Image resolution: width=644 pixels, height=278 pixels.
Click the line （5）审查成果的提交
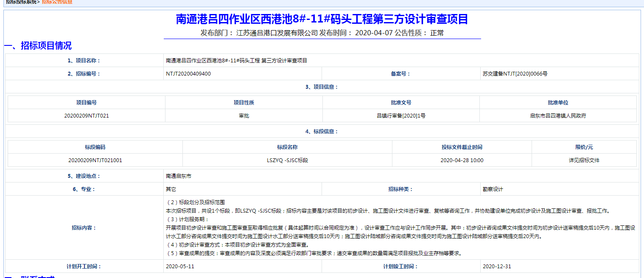[x=314, y=253]
